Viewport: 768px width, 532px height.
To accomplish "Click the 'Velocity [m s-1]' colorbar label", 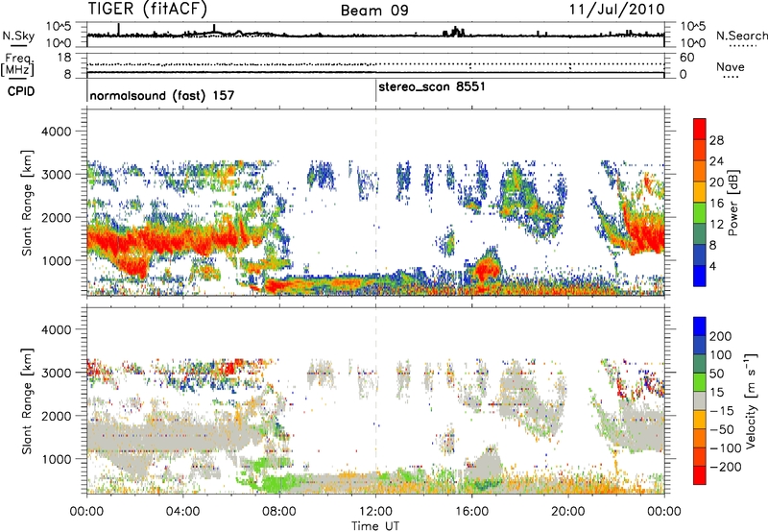I will pos(750,399).
